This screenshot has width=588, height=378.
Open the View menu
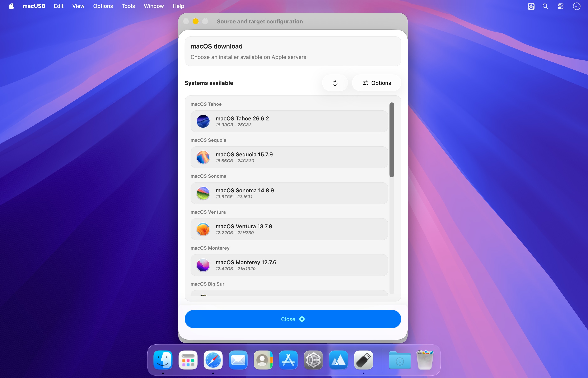[78, 6]
